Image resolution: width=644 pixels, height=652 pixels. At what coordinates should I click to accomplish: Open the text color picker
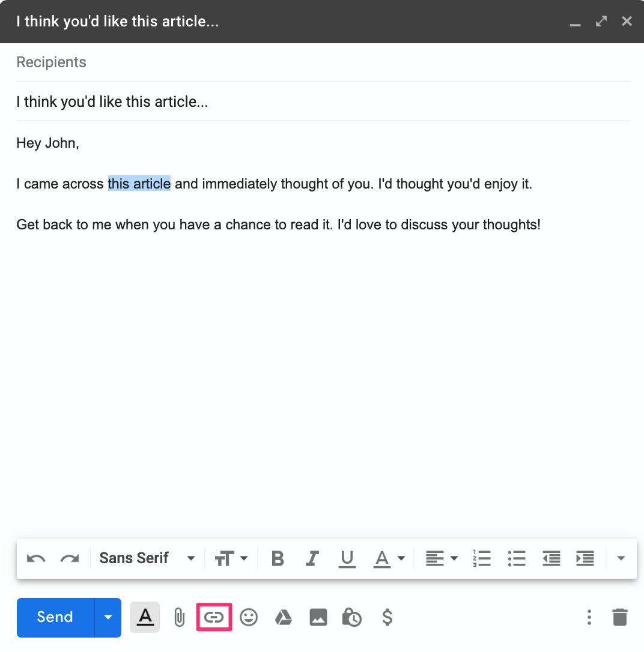(389, 558)
